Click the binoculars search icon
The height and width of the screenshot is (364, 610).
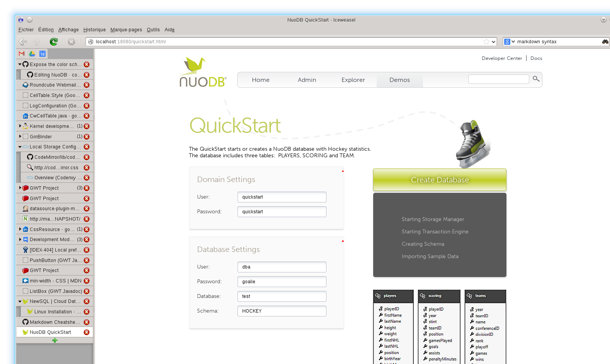pyautogui.click(x=605, y=42)
